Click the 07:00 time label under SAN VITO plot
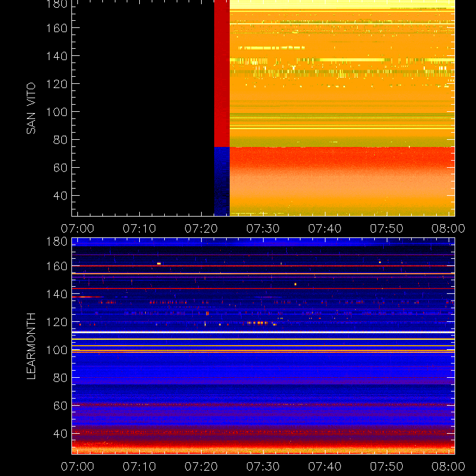Image resolution: width=476 pixels, height=476 pixels. [77, 228]
